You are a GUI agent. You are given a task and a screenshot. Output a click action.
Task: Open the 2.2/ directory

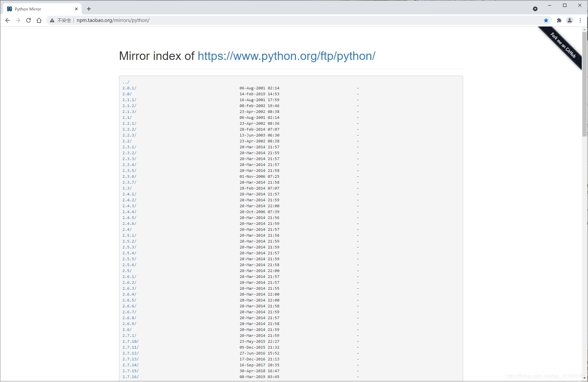coord(127,141)
